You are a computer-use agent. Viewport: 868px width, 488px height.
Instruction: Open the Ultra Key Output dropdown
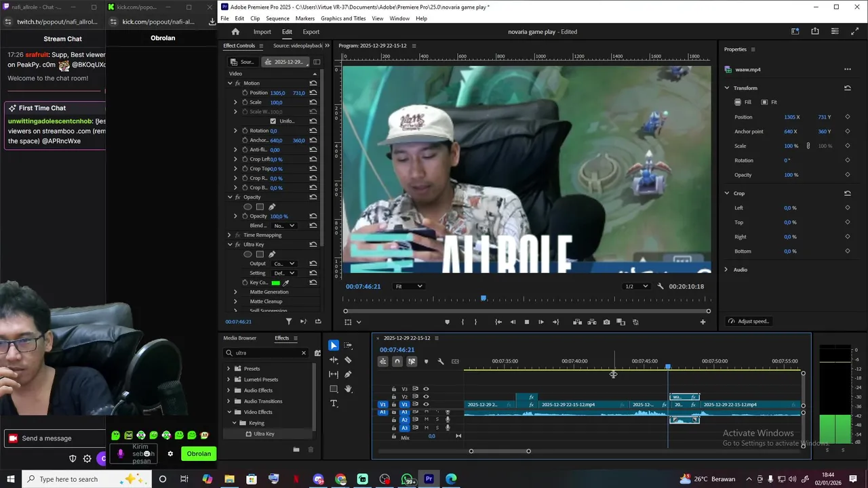coord(283,264)
